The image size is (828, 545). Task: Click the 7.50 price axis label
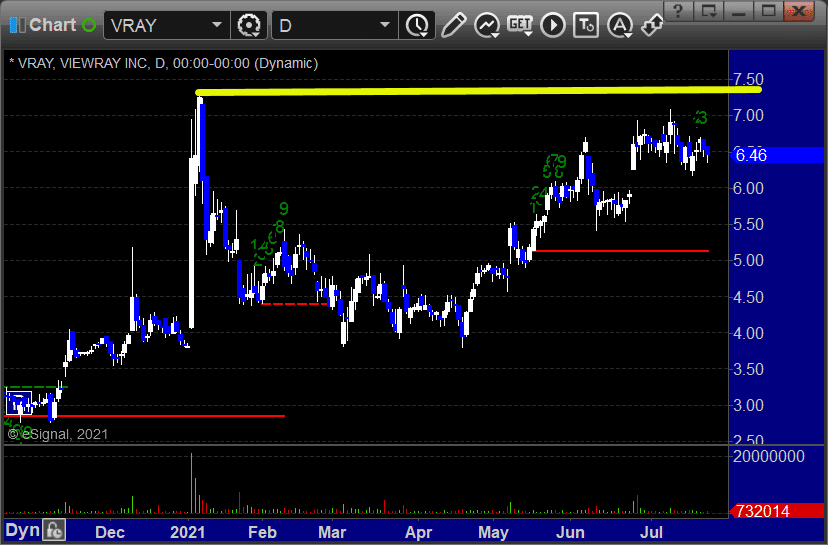click(x=748, y=79)
